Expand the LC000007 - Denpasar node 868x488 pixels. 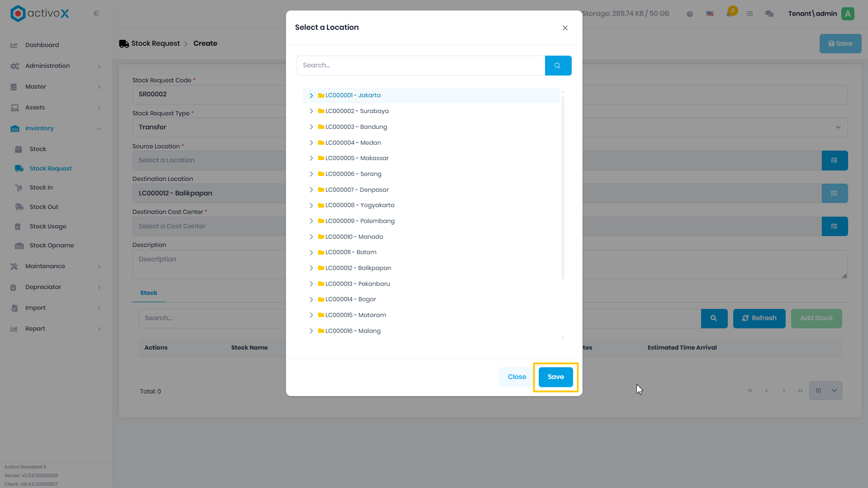pos(311,190)
